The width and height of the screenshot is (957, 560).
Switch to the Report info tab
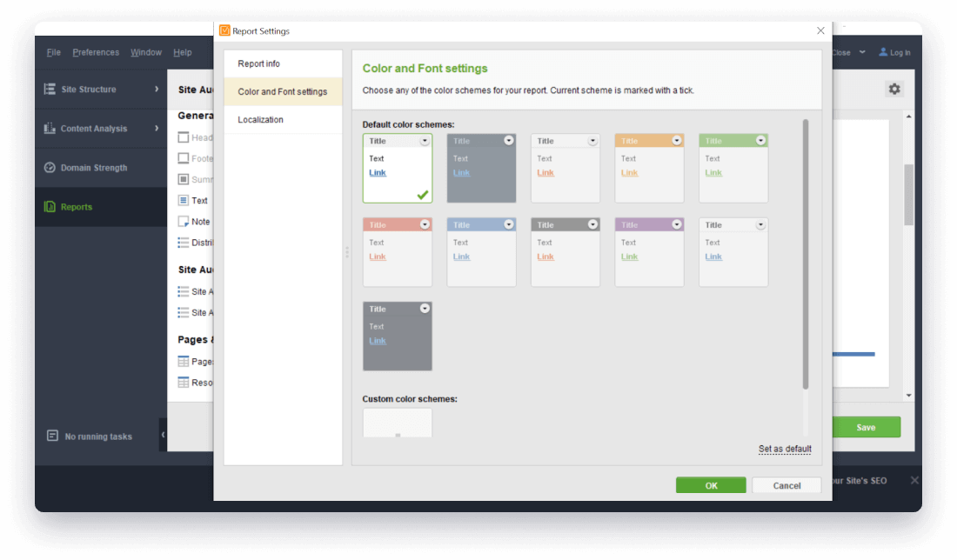(283, 63)
